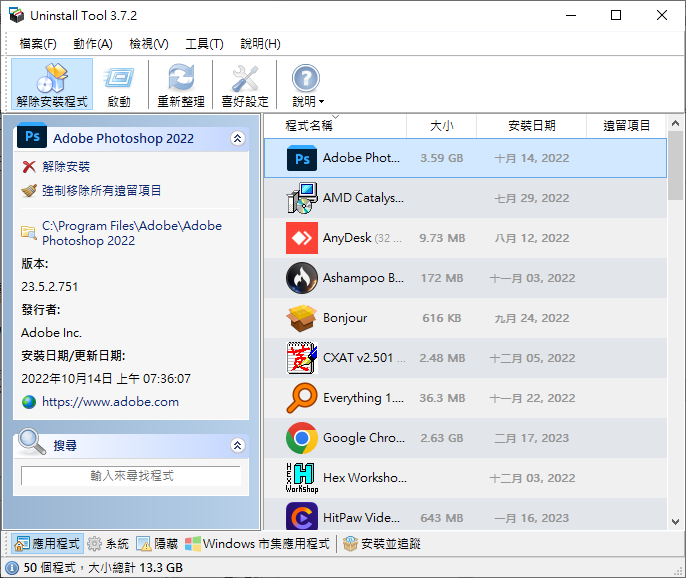Screen dimensions: 686x578
Task: Switch to 系統 tab
Action: tap(108, 544)
